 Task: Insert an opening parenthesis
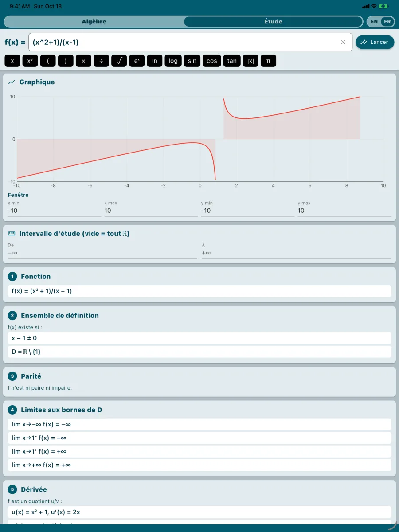48,61
